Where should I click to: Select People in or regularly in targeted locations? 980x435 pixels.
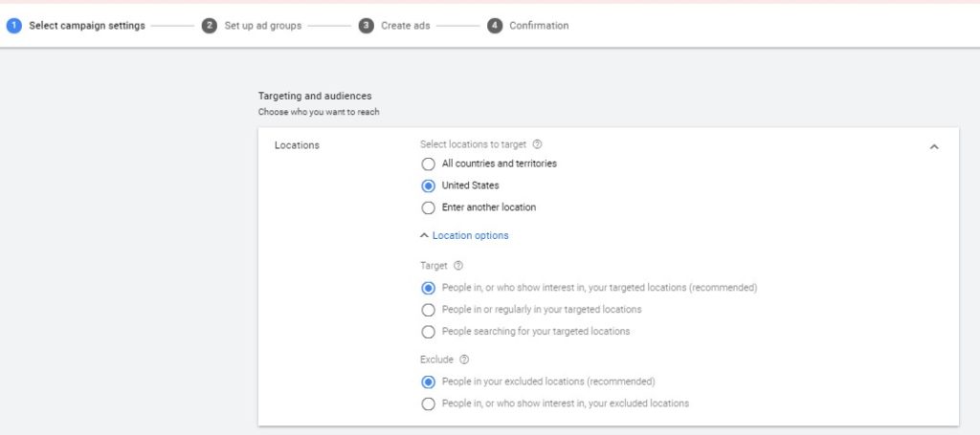click(x=428, y=310)
